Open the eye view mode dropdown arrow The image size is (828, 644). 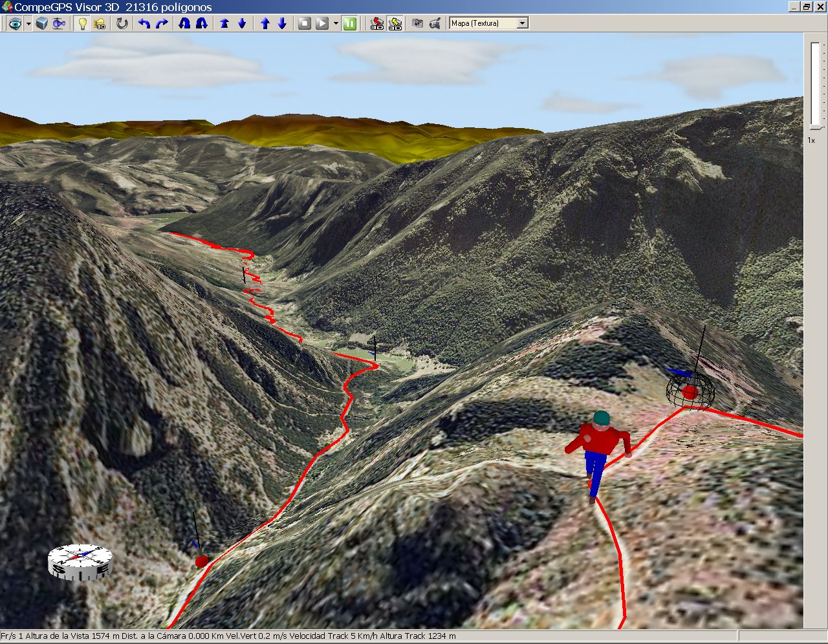point(28,24)
